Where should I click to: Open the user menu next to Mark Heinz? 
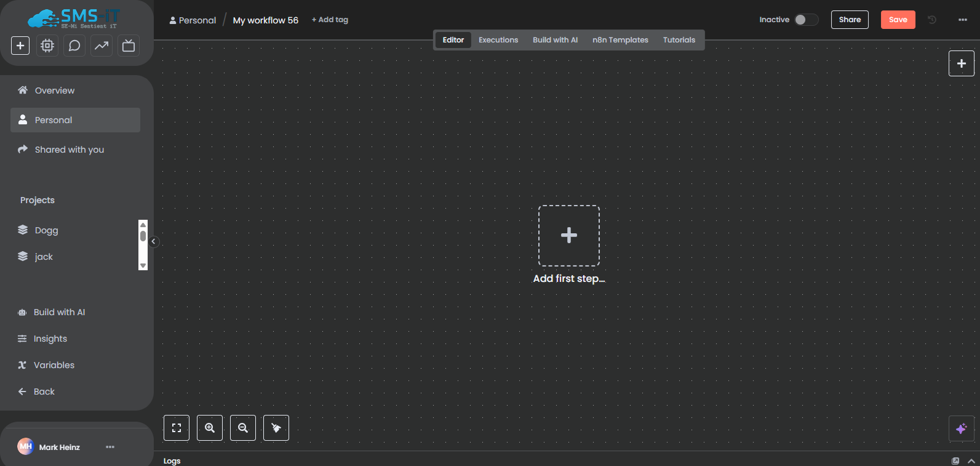(110, 447)
